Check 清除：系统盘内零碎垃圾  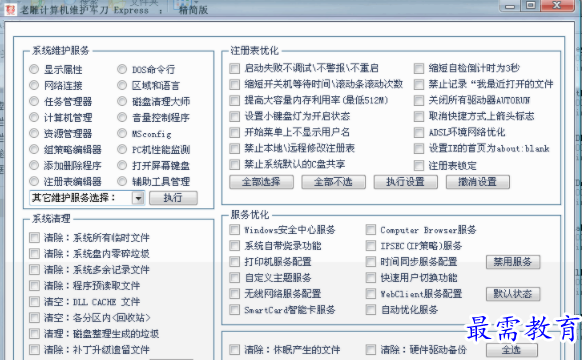pos(34,254)
